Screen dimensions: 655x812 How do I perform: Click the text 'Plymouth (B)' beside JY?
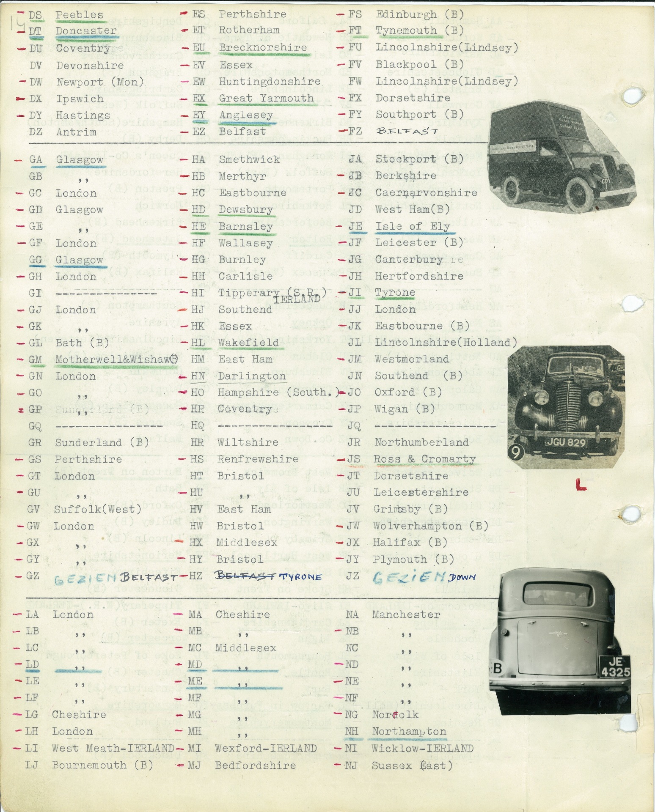413,560
